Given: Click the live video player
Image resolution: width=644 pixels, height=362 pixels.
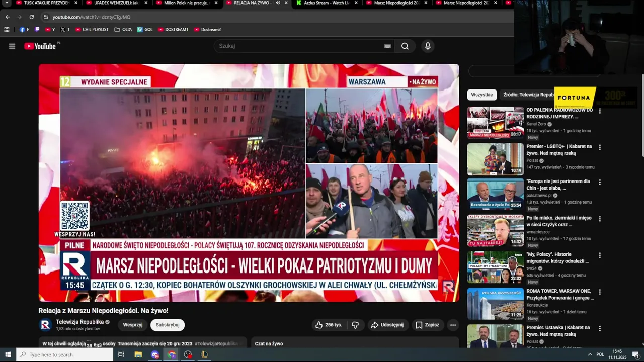Looking at the screenshot, I should pos(249,183).
